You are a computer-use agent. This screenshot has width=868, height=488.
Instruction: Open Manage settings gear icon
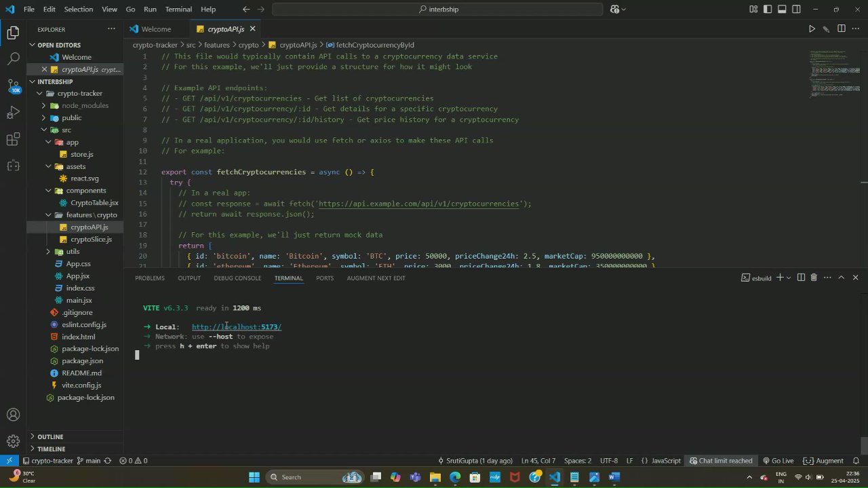[x=13, y=442]
